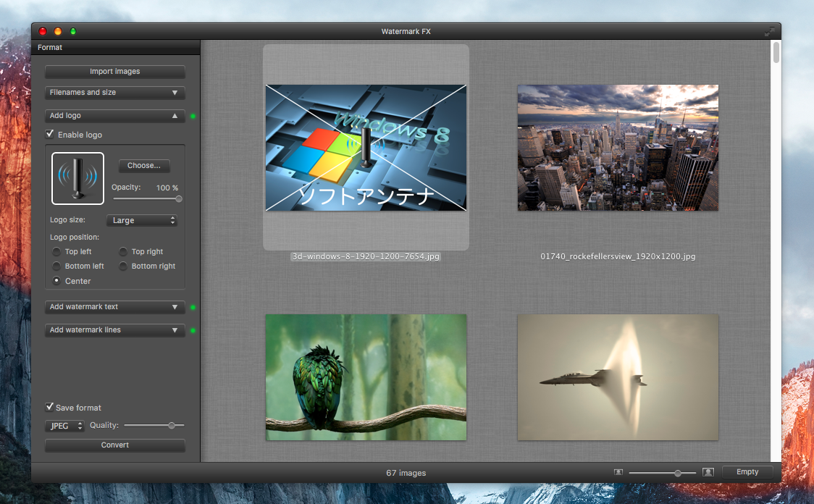Expand the Add watermark text section
The image size is (814, 504).
click(x=114, y=307)
